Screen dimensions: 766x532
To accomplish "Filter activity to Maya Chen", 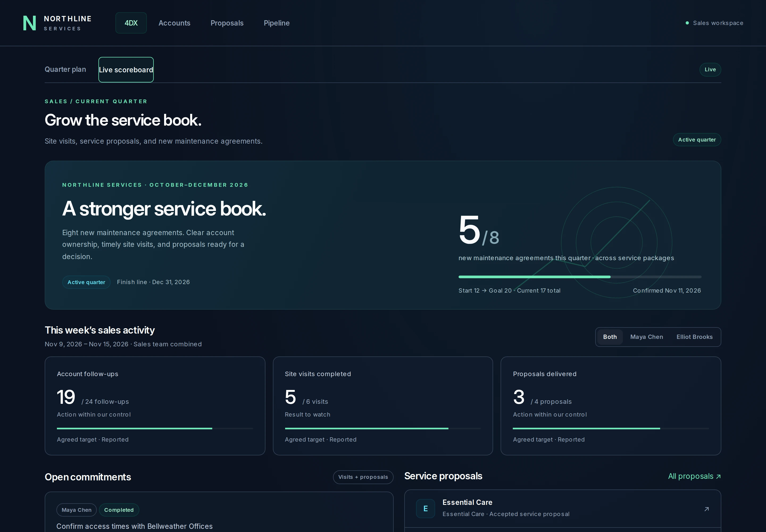I will click(646, 337).
